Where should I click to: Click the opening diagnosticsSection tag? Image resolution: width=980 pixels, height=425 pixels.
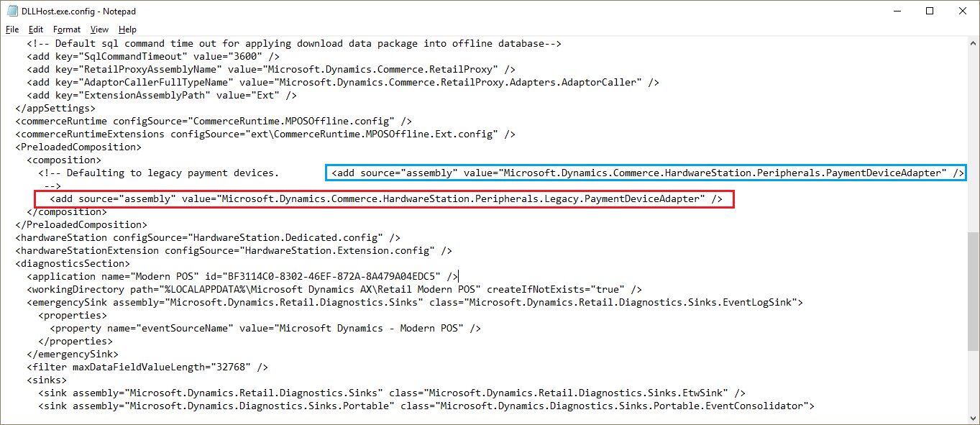coord(73,263)
